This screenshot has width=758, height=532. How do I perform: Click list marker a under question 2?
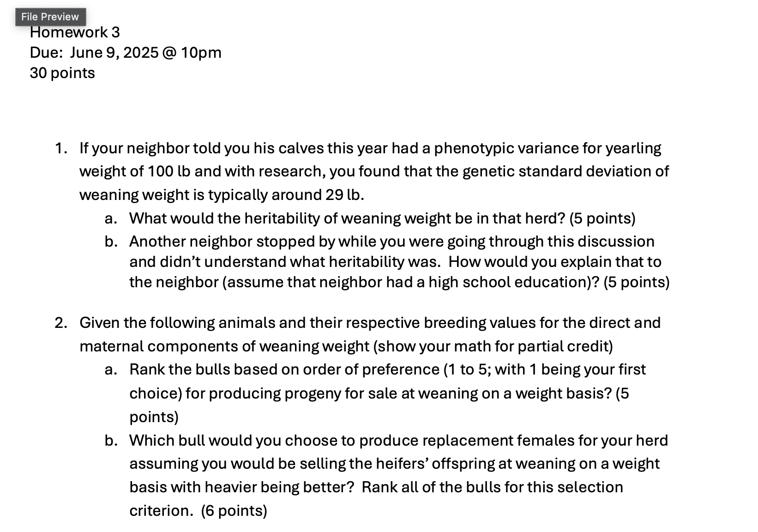click(111, 369)
